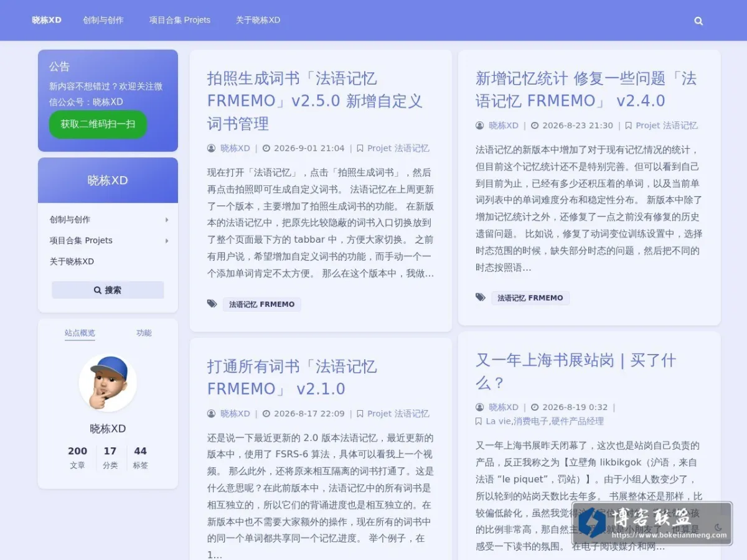Open 关于晓栋XD in top navigation
This screenshot has height=560, width=747.
click(258, 20)
